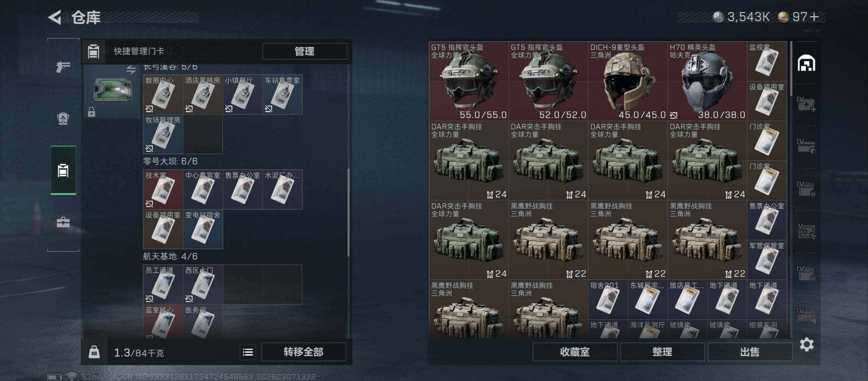
Task: Toggle the weight lock icon
Action: [94, 352]
